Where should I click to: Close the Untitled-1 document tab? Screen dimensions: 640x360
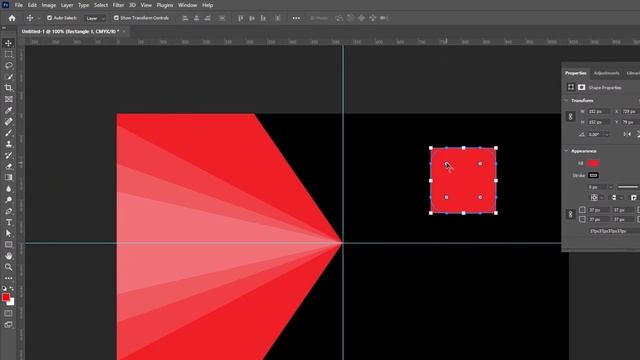pos(124,31)
